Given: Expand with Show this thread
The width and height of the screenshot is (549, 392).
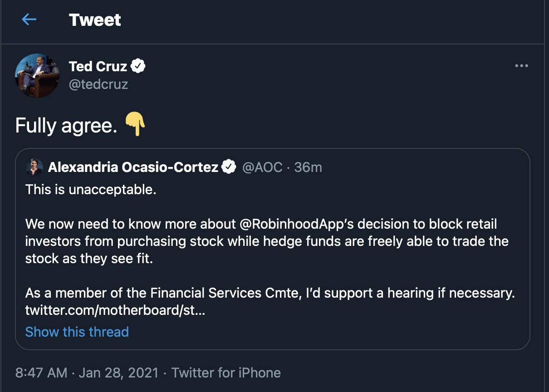Looking at the screenshot, I should click(x=77, y=332).
